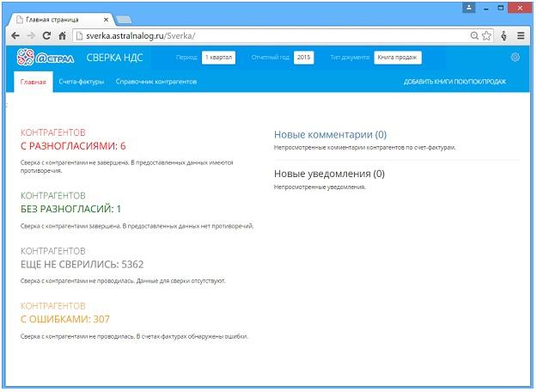Select the Главная страница browser tab
The height and width of the screenshot is (392, 537).
60,20
